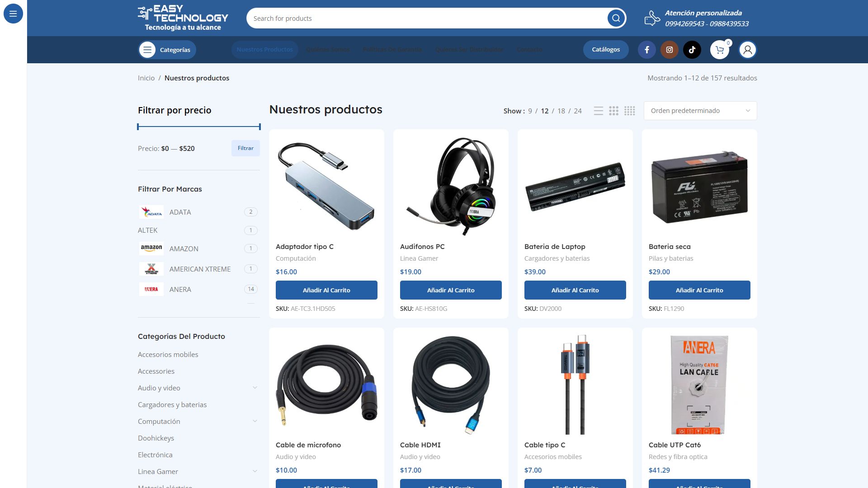Open the hamburger menu in the blue circle

coord(13,14)
